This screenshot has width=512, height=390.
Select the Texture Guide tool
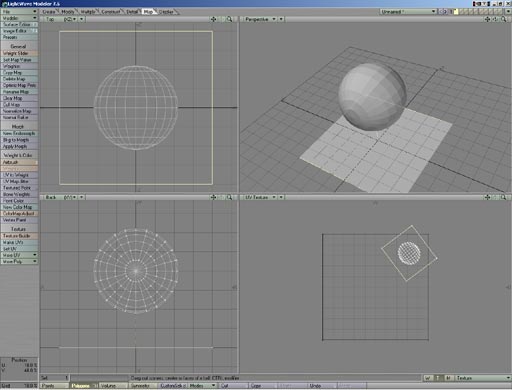pos(19,236)
